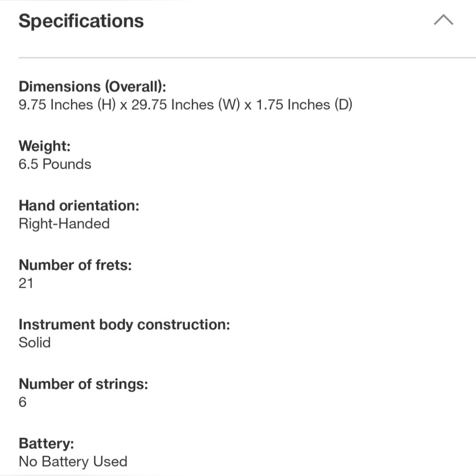Image resolution: width=476 pixels, height=476 pixels.
Task: Select the strings value 6
Action: pyautogui.click(x=22, y=402)
